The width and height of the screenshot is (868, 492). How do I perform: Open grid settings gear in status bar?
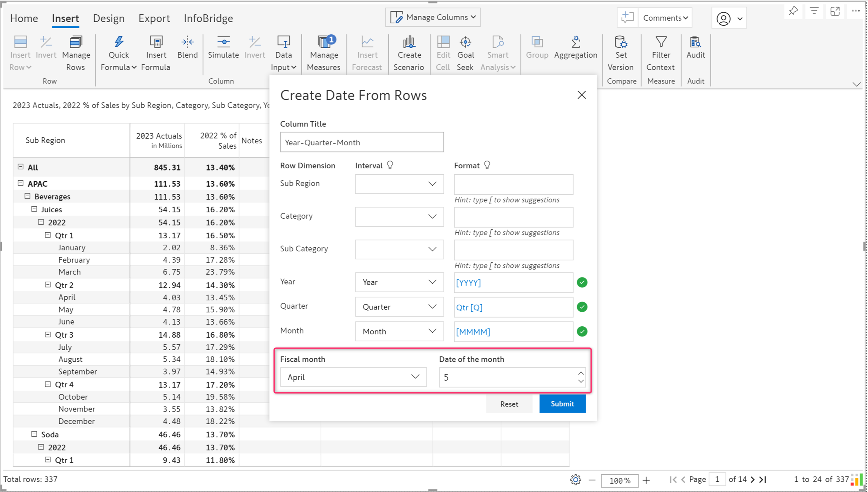pos(575,480)
